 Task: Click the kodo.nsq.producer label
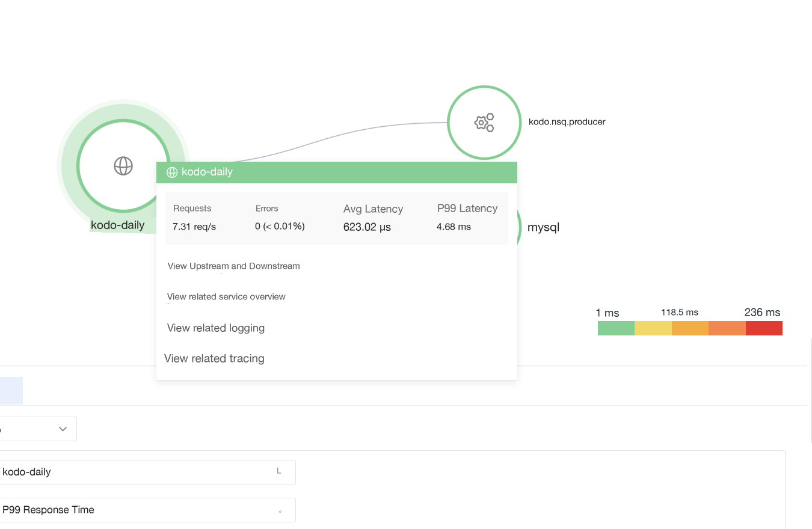point(567,121)
